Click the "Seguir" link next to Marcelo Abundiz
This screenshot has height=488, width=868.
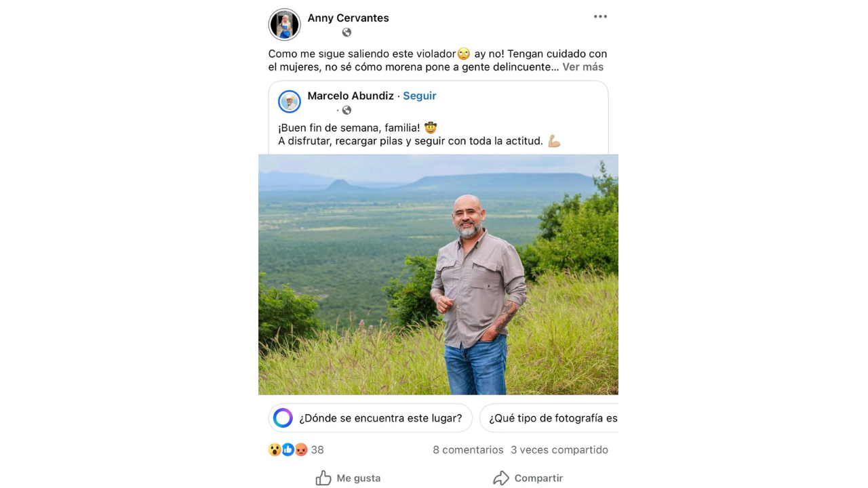[420, 96]
